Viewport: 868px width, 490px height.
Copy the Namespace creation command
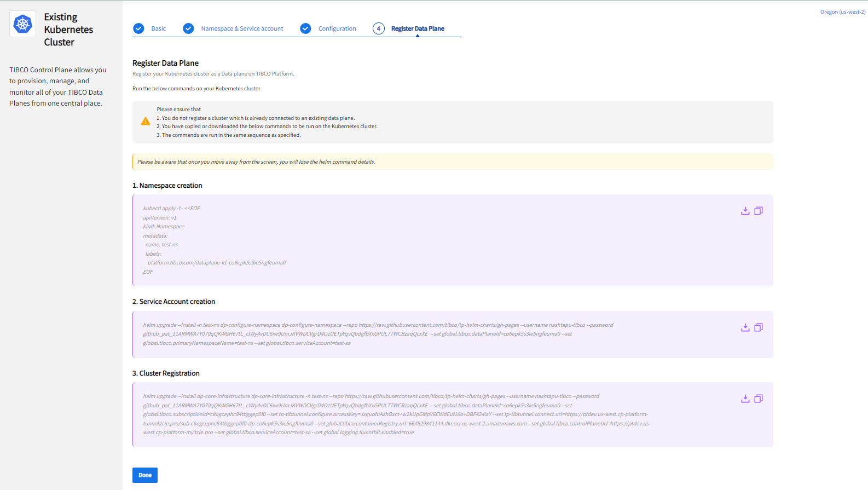coord(759,211)
